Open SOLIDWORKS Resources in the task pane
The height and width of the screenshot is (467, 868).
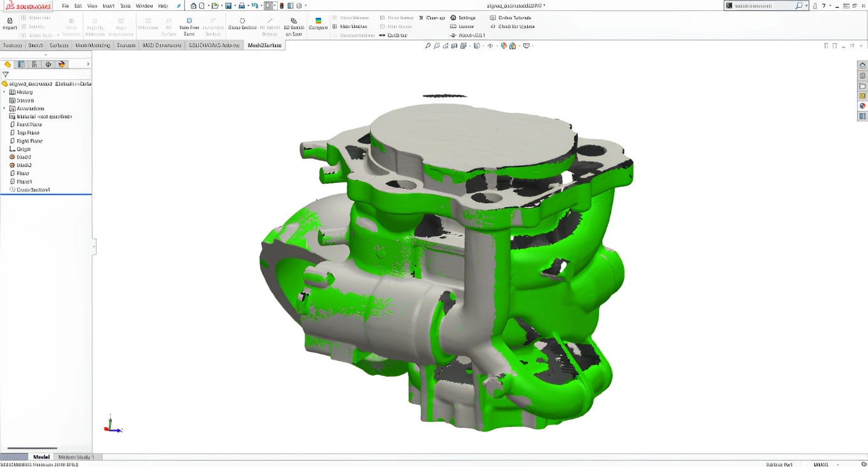tap(862, 65)
